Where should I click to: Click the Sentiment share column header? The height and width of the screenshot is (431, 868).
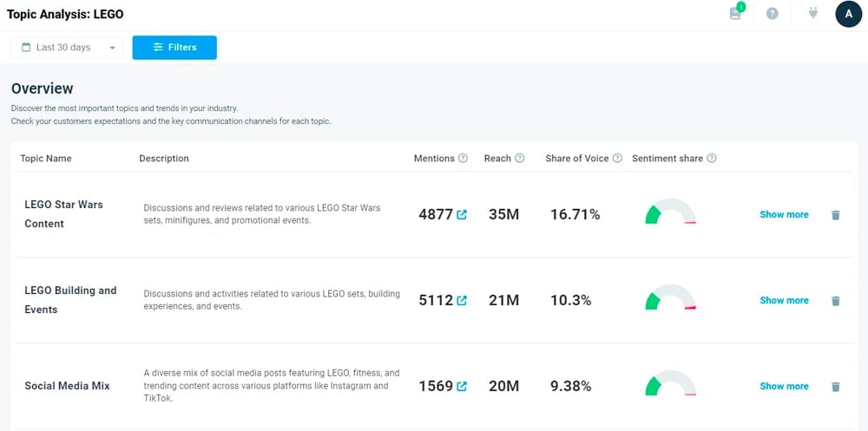[x=667, y=158]
